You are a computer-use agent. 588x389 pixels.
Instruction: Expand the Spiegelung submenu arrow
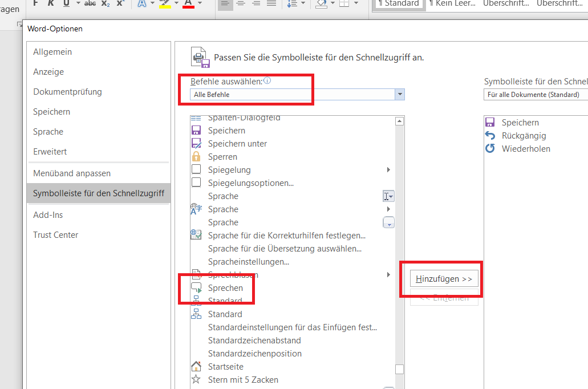click(388, 170)
